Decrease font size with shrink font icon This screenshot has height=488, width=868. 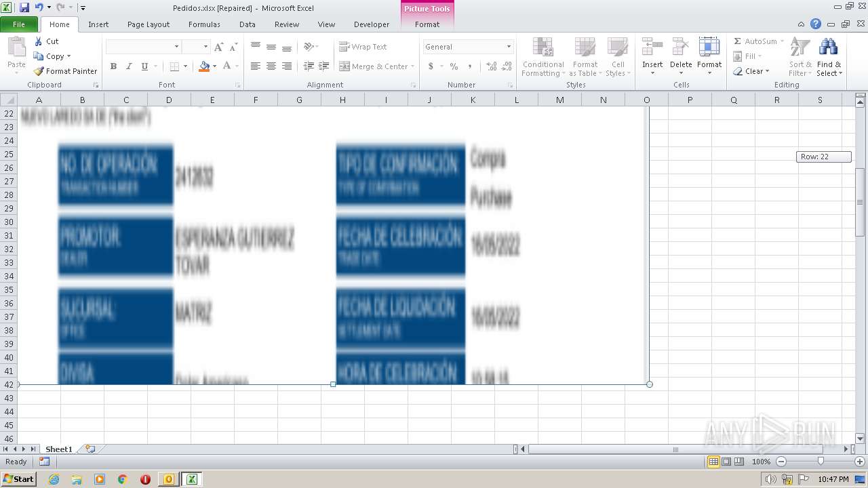(233, 47)
